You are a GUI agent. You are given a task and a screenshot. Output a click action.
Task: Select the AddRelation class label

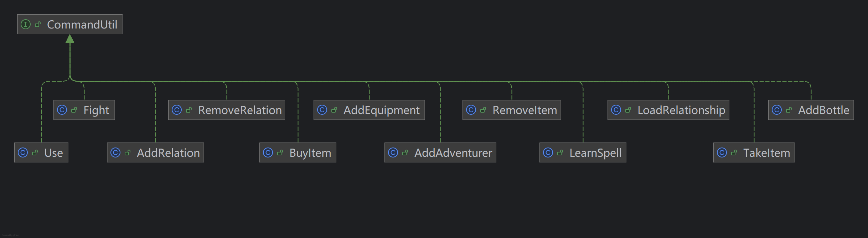[168, 153]
